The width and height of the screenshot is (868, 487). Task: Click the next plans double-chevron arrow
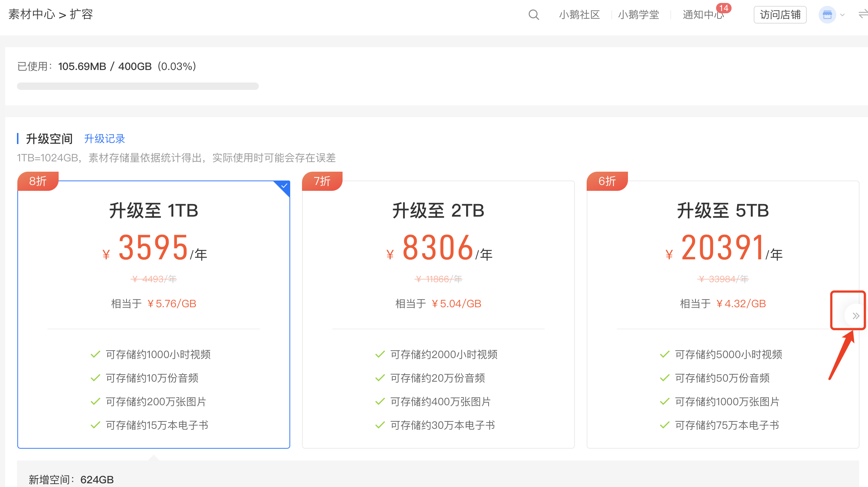click(855, 316)
